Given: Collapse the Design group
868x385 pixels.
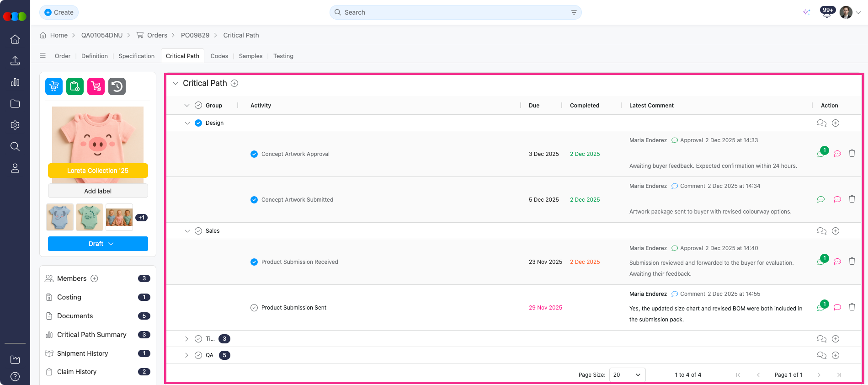Looking at the screenshot, I should click(187, 123).
